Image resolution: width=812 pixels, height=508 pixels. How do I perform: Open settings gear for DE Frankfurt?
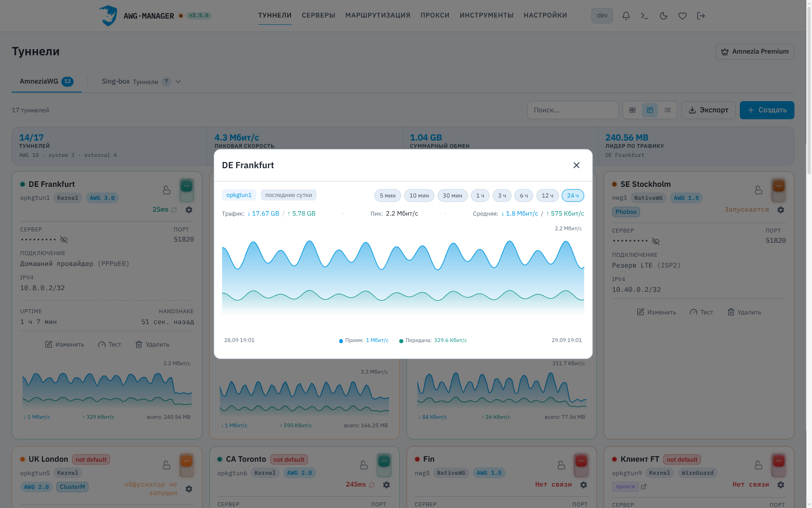click(x=189, y=210)
